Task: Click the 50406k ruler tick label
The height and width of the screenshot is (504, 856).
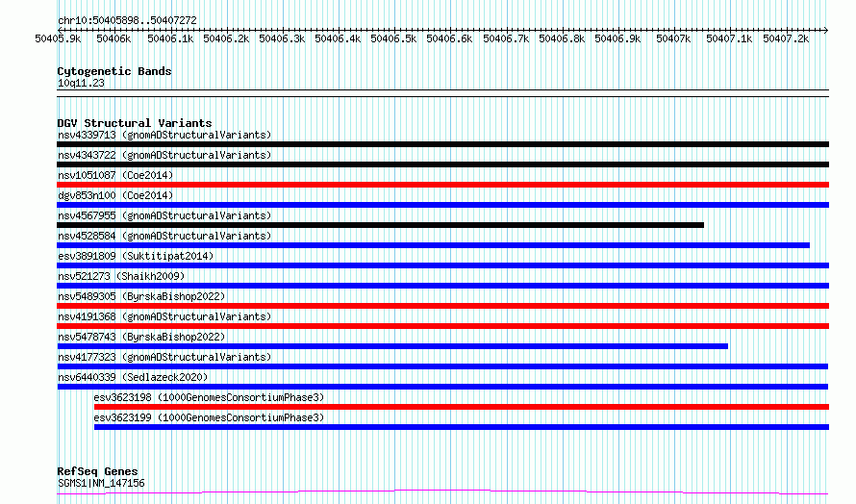Action: tap(113, 38)
